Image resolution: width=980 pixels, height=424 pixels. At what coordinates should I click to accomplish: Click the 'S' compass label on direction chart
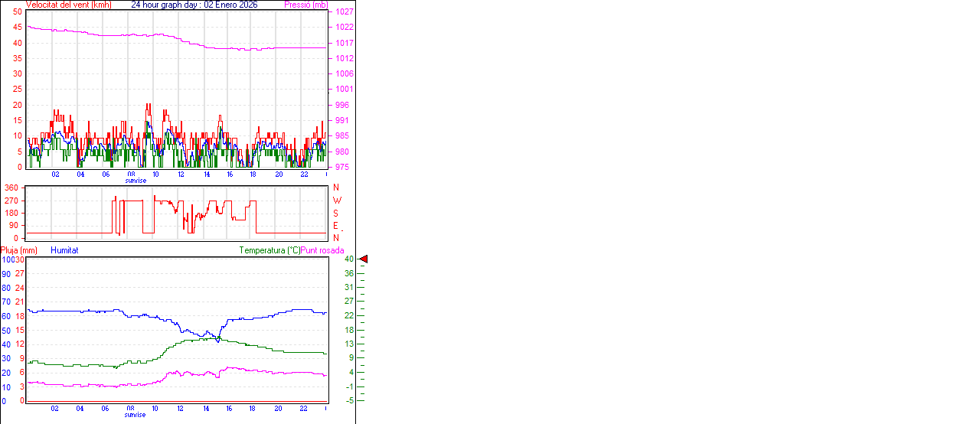point(336,213)
